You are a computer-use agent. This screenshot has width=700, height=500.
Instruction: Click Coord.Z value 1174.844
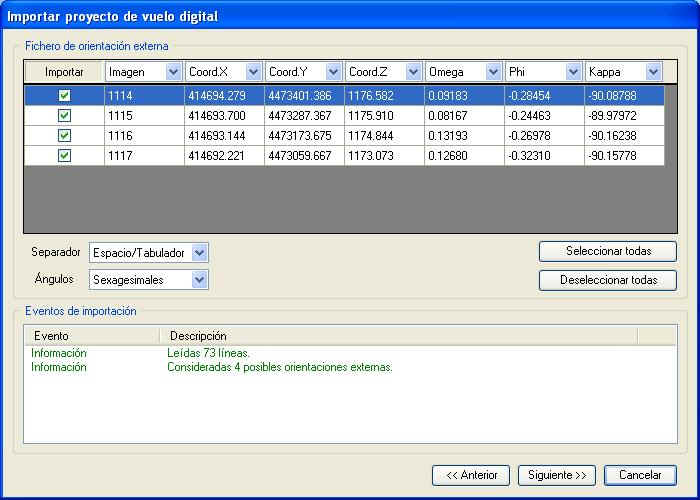pos(384,136)
